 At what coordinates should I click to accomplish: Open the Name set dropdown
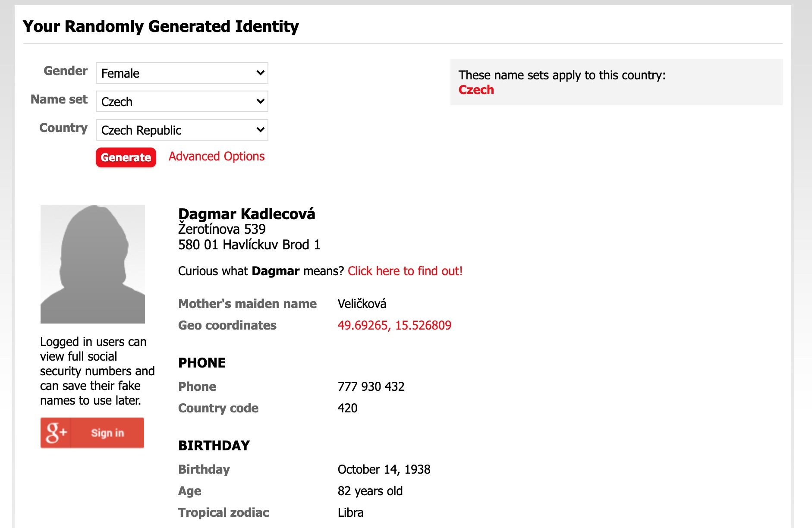click(x=182, y=101)
